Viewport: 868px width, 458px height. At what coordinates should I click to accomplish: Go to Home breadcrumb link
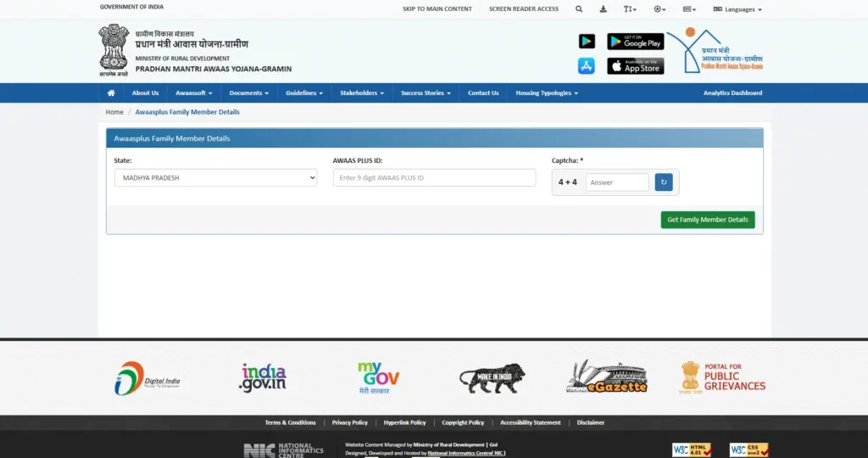click(x=114, y=112)
